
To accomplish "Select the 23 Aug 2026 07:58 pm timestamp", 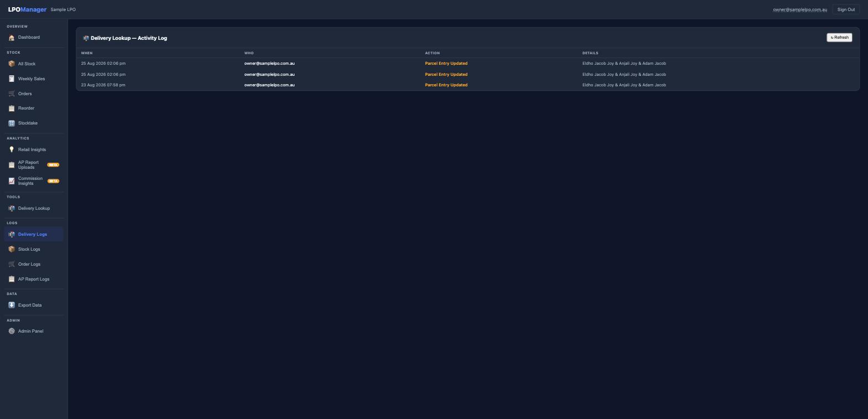I will [x=103, y=85].
